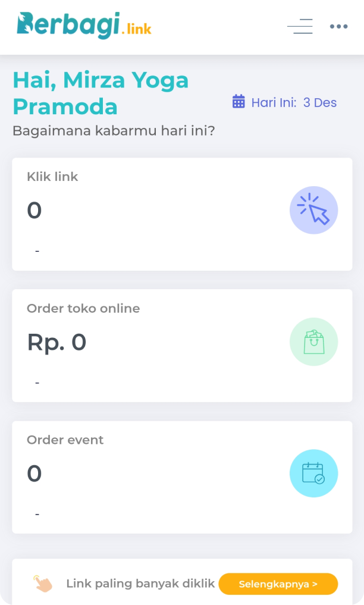
Task: Open the Order event card
Action: click(x=182, y=477)
